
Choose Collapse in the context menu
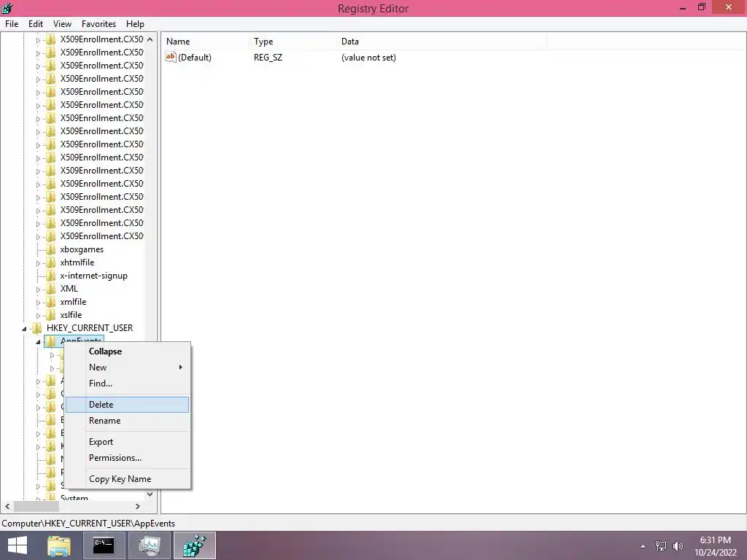127,351
